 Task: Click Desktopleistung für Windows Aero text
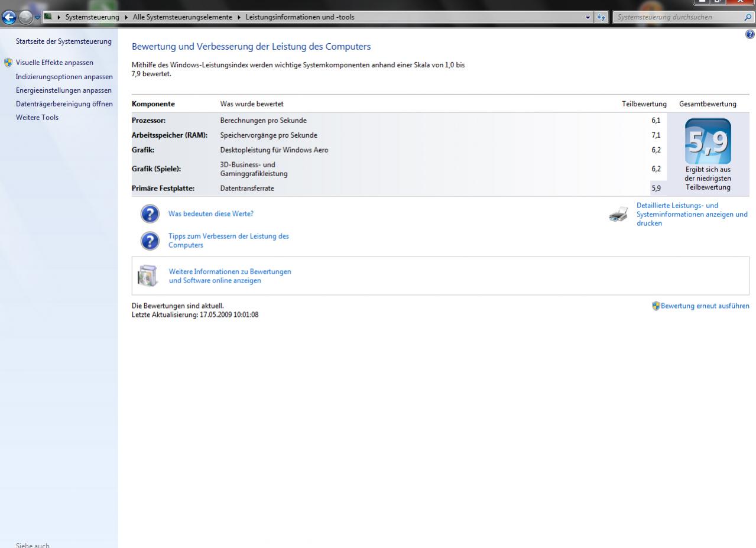[274, 150]
